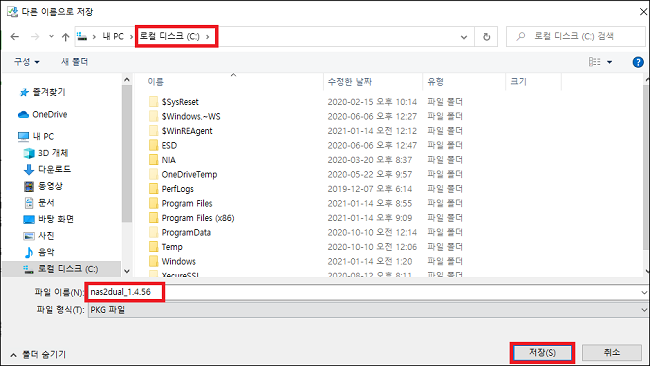Click folder icon of ESD row
This screenshot has height=366, width=650.
(x=153, y=145)
